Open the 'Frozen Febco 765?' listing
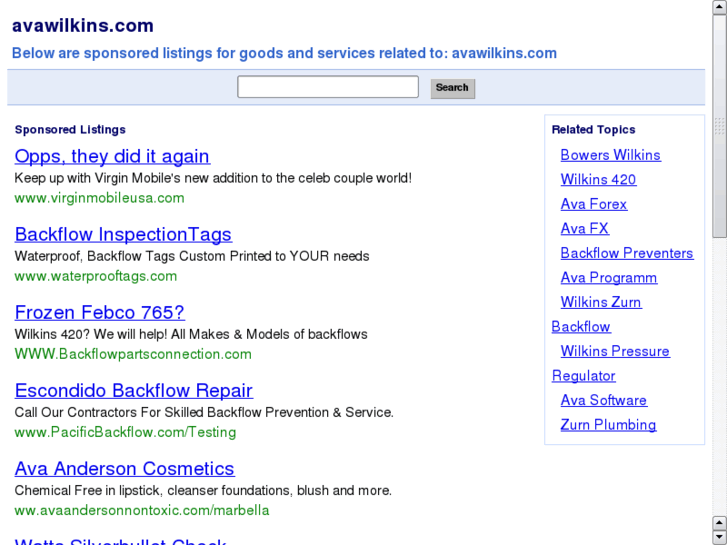Image resolution: width=727 pixels, height=545 pixels. click(x=100, y=312)
